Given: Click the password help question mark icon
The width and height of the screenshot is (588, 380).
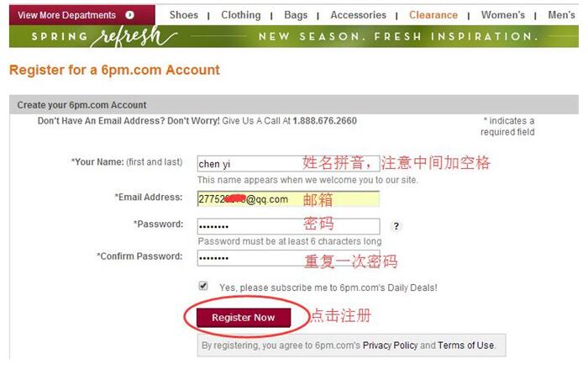Looking at the screenshot, I should [x=396, y=226].
